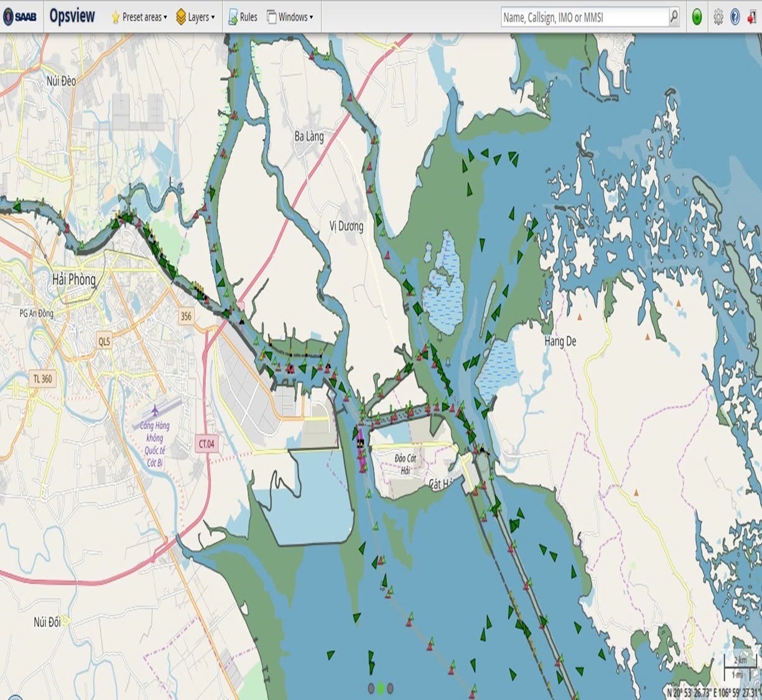Select the right gray dot indicator
The image size is (762, 700).
[390, 688]
